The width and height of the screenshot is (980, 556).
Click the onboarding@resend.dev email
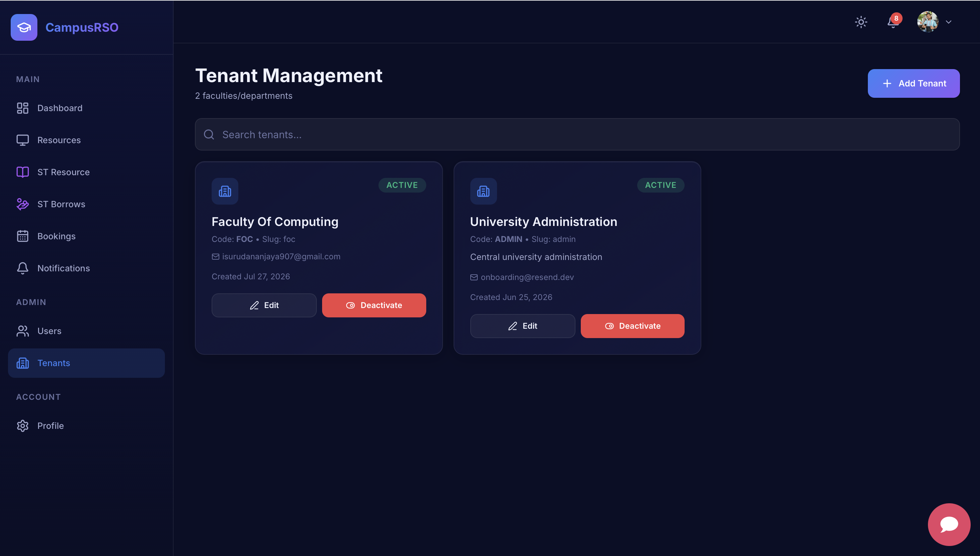click(527, 277)
